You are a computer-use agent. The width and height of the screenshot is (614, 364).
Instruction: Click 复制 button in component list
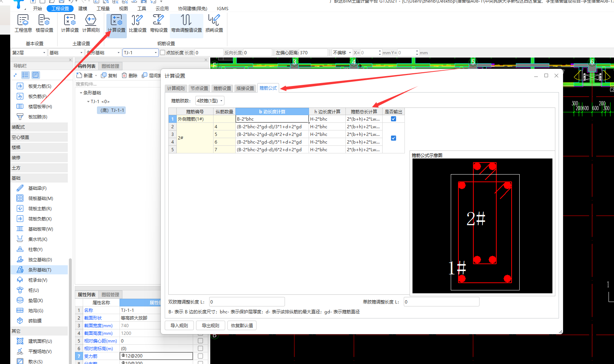tap(109, 75)
